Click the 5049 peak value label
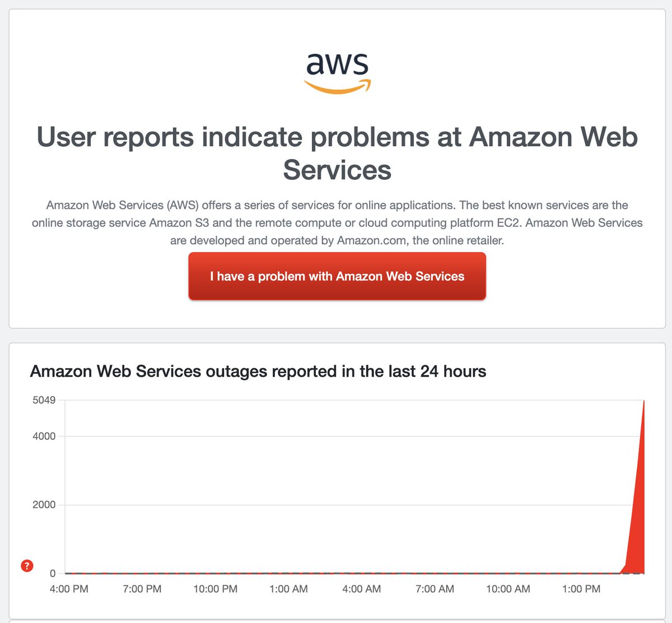This screenshot has height=623, width=672. 44,400
